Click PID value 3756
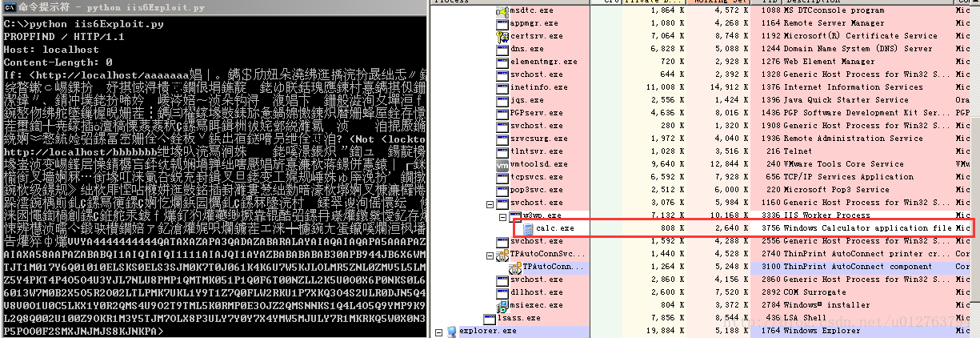 770,228
